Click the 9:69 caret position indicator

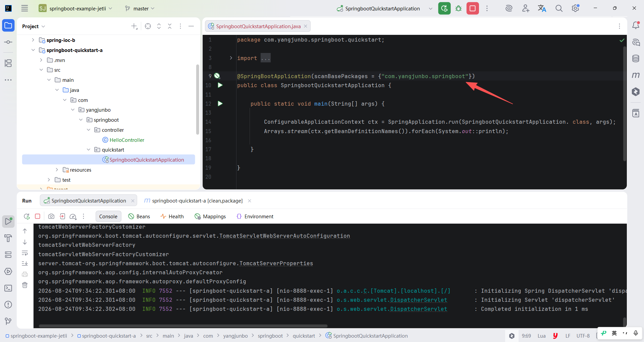pos(526,336)
